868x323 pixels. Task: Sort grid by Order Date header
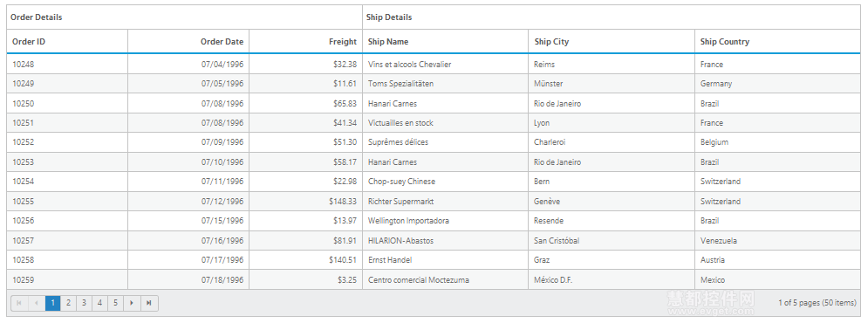(188, 42)
